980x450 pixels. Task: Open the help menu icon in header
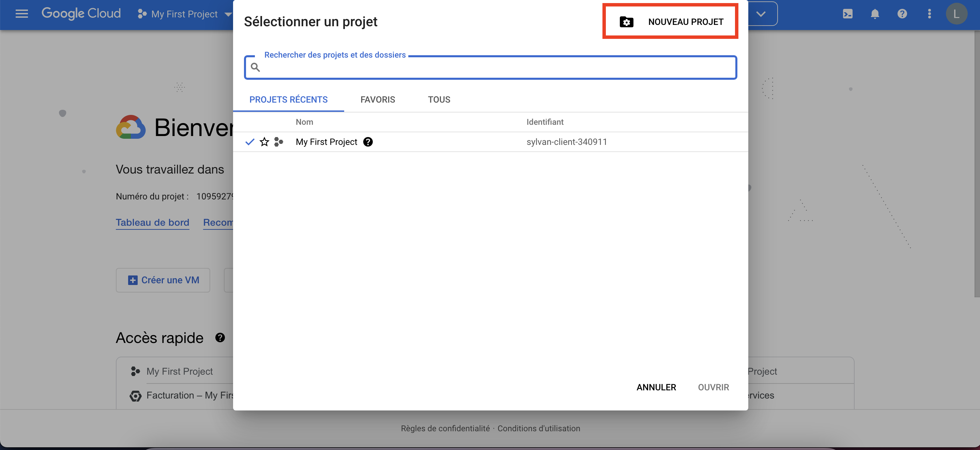902,14
